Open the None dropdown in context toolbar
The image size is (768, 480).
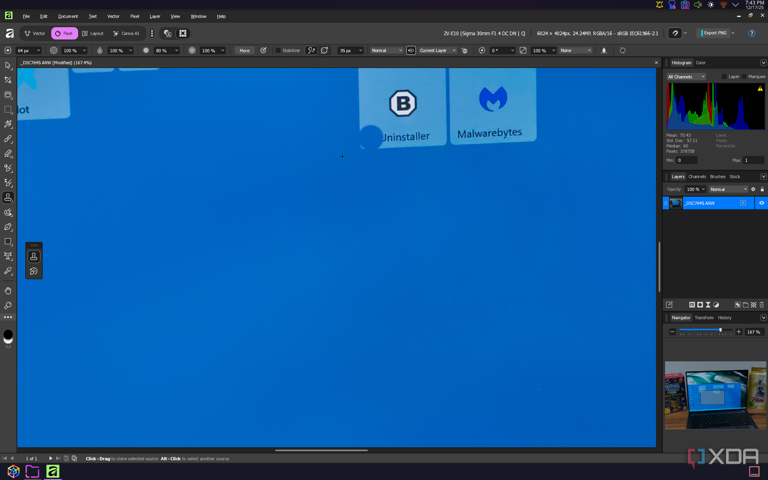point(576,50)
